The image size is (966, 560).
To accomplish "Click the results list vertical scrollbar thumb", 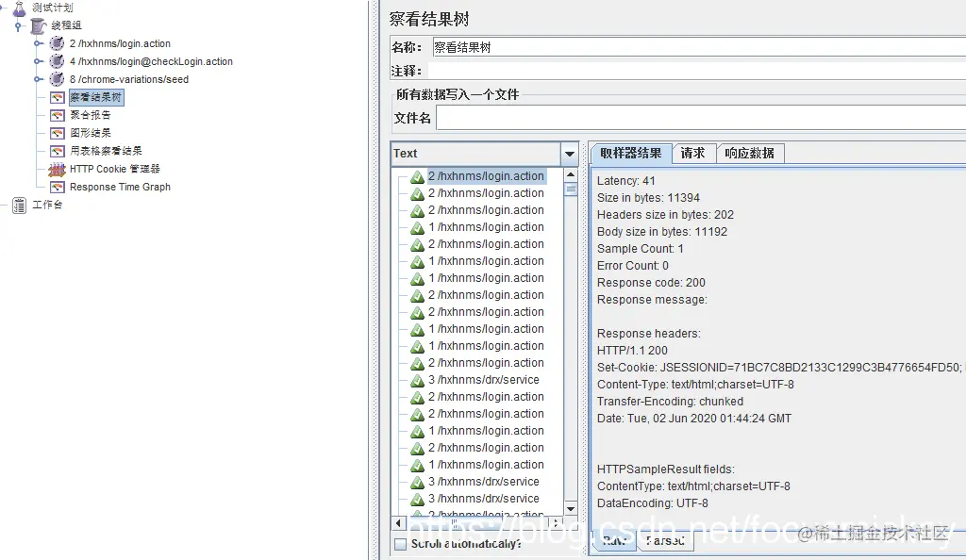I will (x=571, y=189).
